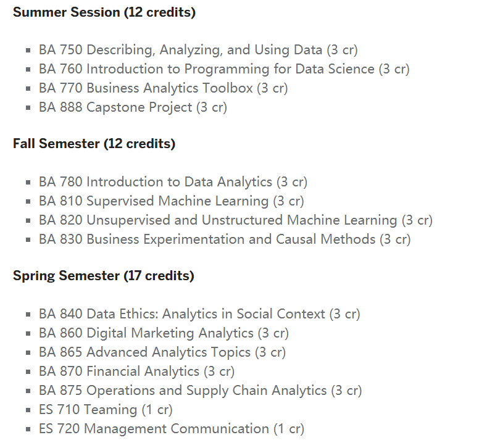Image resolution: width=500 pixels, height=448 pixels.
Task: Click BA 870 Financial Analytics item
Action: point(136,371)
